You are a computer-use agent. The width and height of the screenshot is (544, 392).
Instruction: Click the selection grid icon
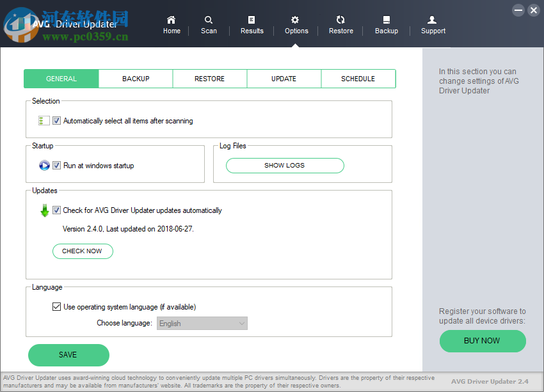pyautogui.click(x=43, y=120)
